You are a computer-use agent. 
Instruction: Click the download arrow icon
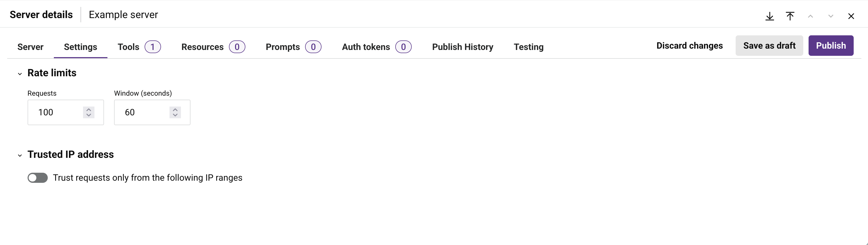[770, 16]
